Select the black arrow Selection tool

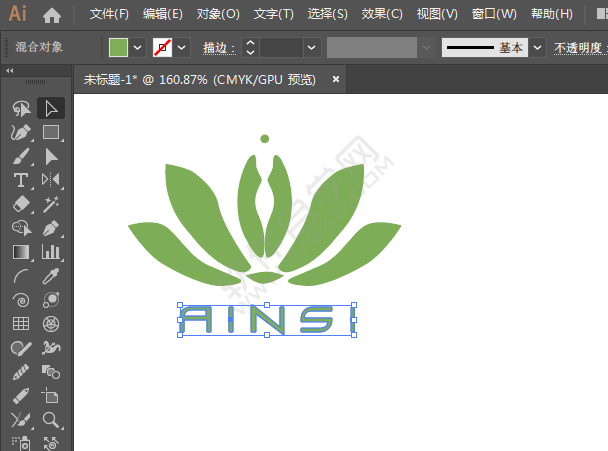[51, 156]
